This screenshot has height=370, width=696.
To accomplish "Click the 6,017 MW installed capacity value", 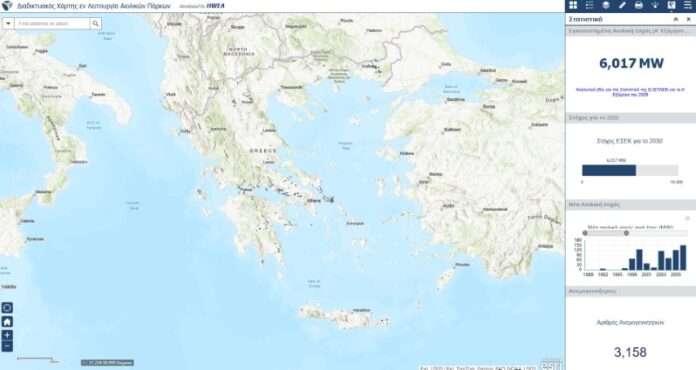I will (631, 63).
